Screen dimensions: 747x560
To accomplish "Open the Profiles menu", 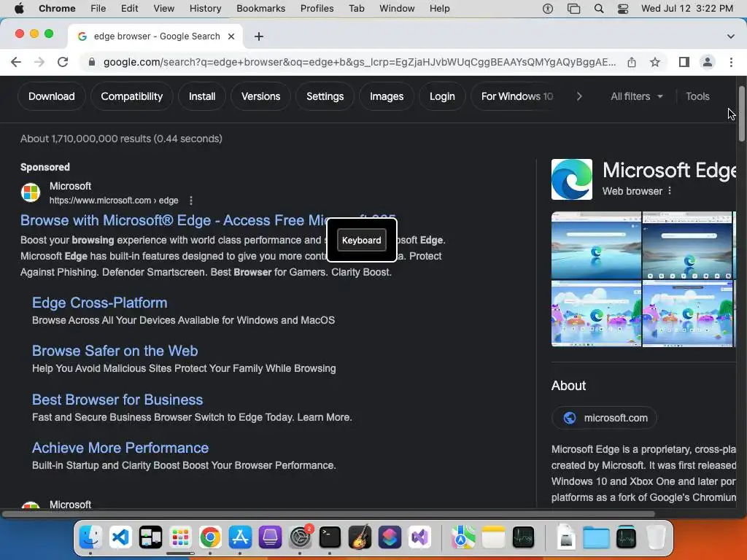I will point(317,9).
